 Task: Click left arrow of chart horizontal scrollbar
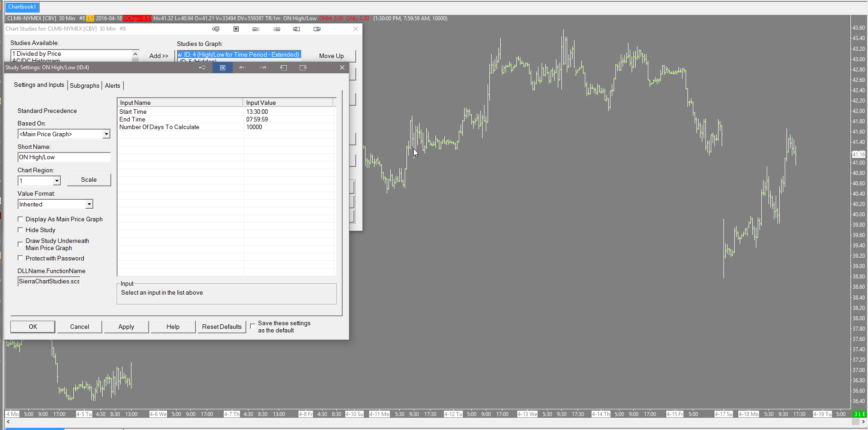(x=8, y=422)
